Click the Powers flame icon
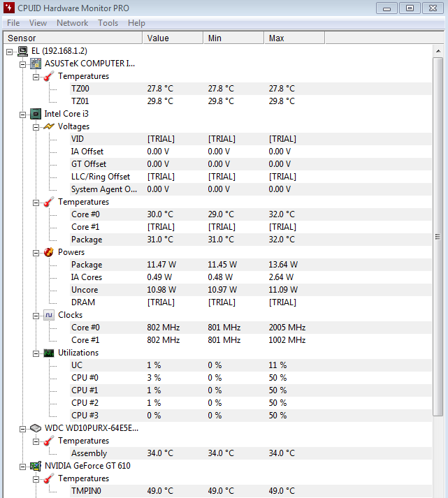This screenshot has height=498, width=448. pyautogui.click(x=49, y=252)
